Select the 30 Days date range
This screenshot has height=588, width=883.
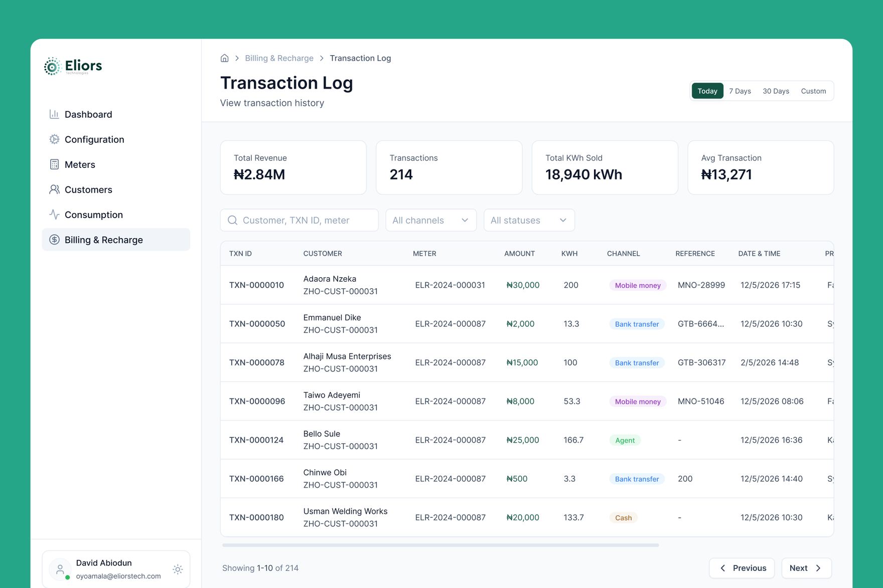click(x=776, y=91)
